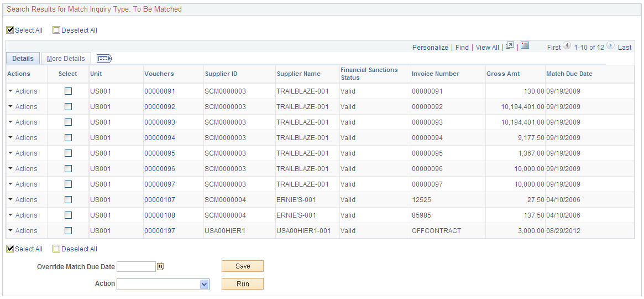Show previous rows arrow icon
The height and width of the screenshot is (299, 644).
pos(567,45)
